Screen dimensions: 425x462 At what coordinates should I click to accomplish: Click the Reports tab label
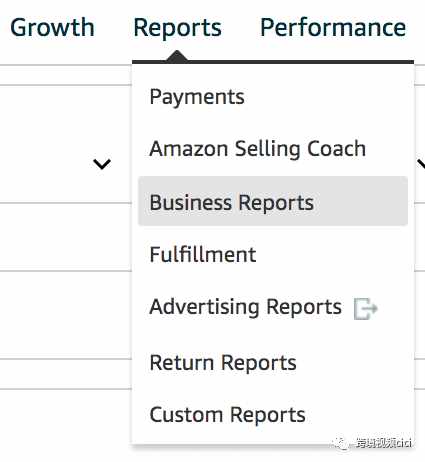pos(177,27)
